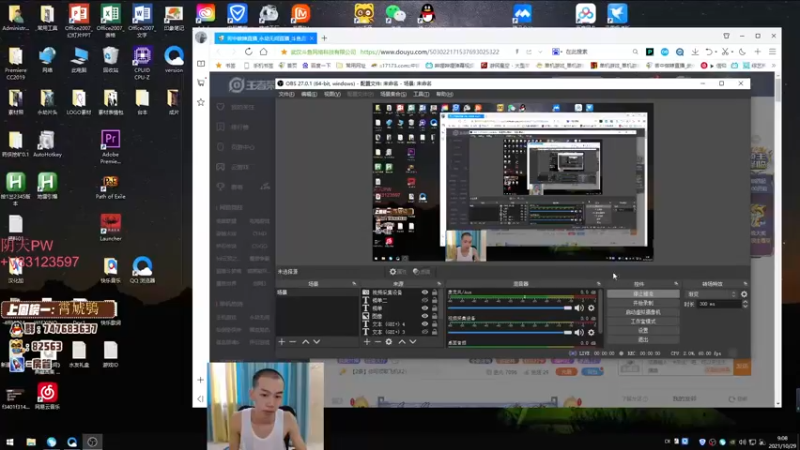
Task: Open Path of Exile desktop shortcut
Action: (x=111, y=187)
